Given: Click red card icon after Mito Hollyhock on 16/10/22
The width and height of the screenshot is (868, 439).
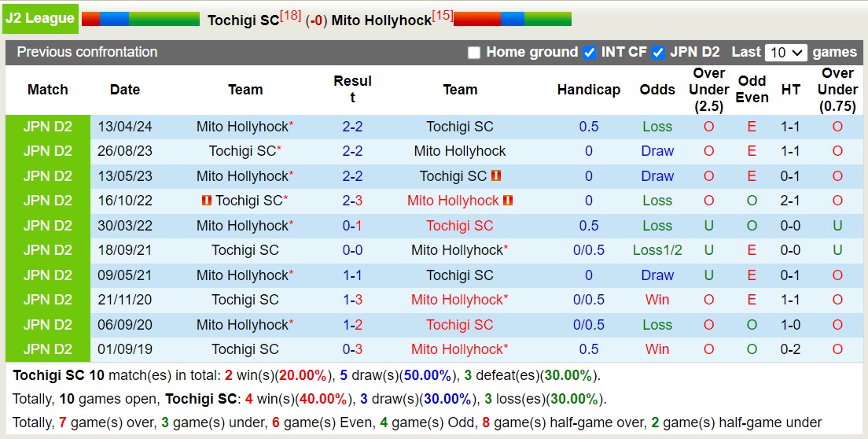Looking at the screenshot, I should tap(508, 201).
